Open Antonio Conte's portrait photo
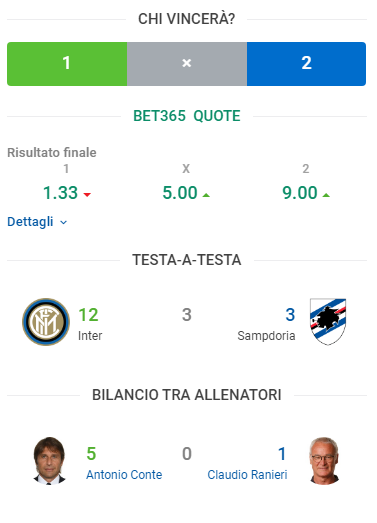This screenshot has width=377, height=523. pos(49,461)
